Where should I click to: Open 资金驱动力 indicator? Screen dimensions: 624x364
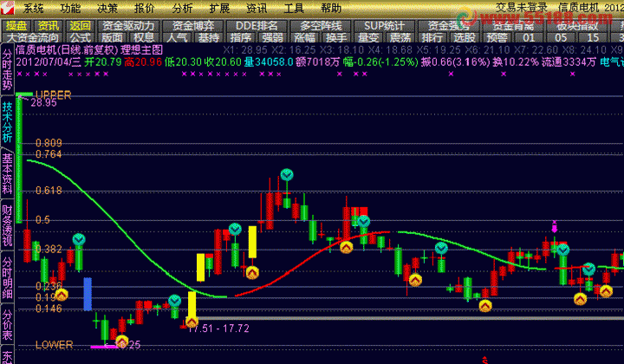(128, 26)
